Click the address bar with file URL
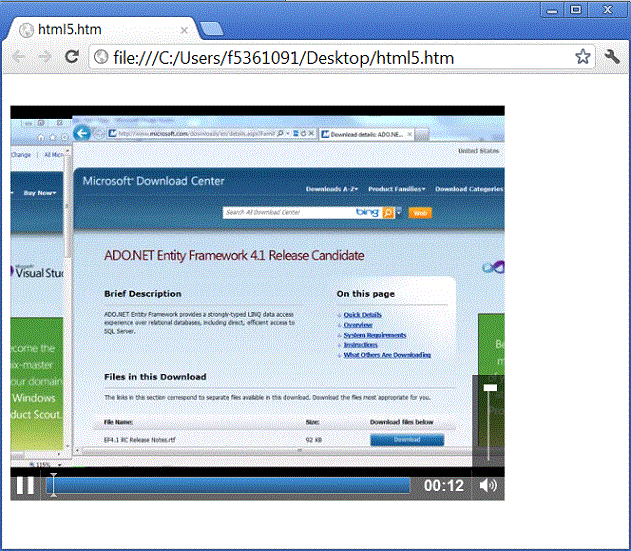Screen dimensions: 631x551 click(330, 57)
